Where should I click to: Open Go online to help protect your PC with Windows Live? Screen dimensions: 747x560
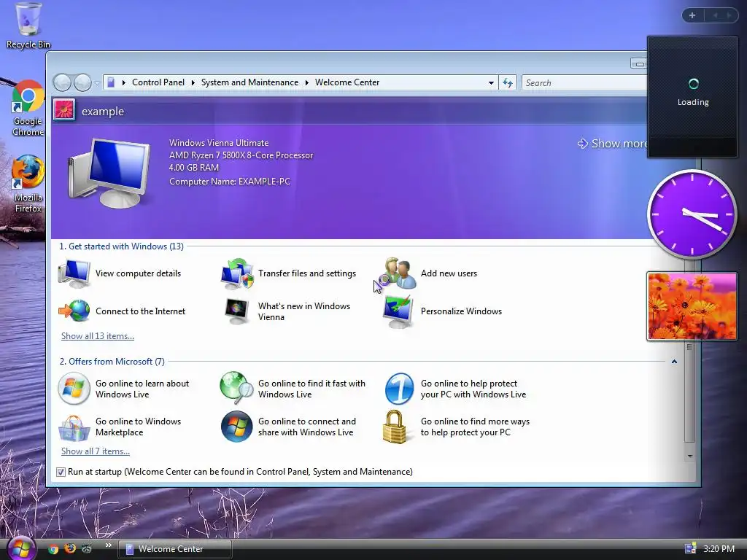click(x=455, y=389)
